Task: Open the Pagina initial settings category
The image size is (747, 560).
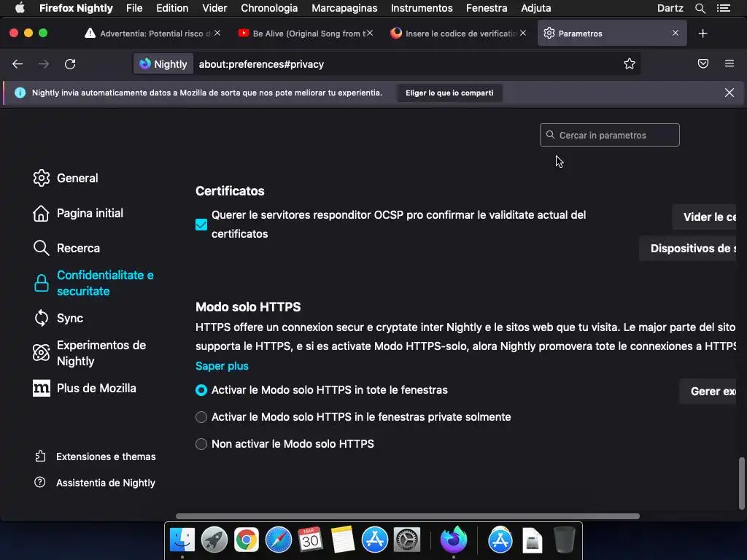Action: point(78,214)
